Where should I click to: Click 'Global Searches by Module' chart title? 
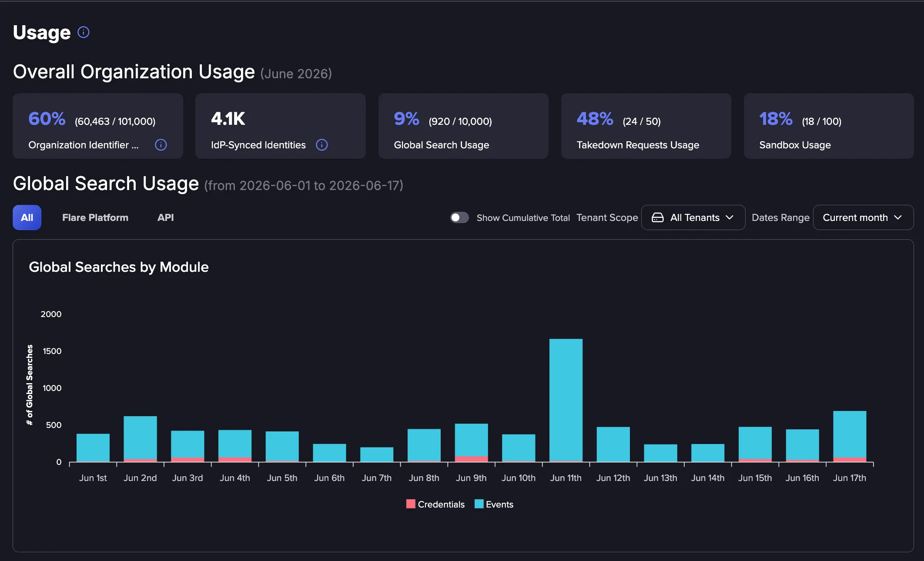tap(119, 267)
